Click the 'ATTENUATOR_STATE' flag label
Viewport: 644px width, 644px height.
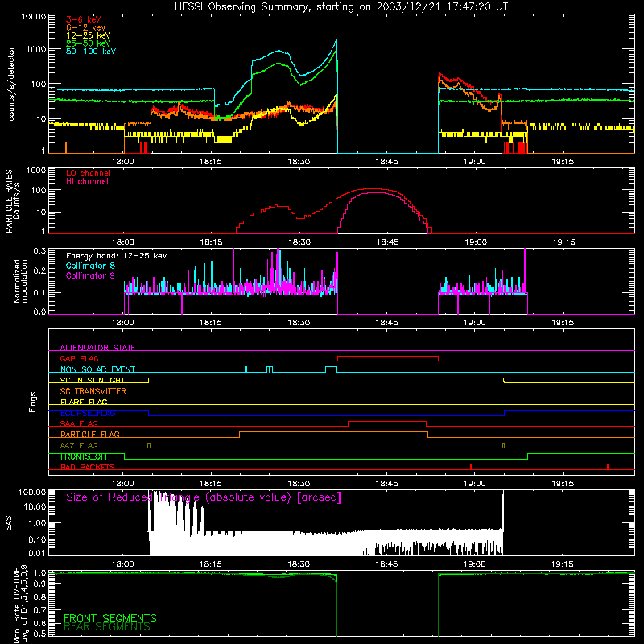pyautogui.click(x=97, y=348)
